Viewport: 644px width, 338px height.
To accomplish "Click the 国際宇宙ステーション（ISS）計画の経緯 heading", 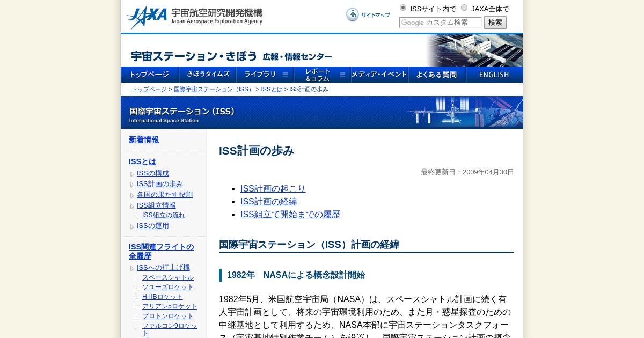I will (309, 245).
